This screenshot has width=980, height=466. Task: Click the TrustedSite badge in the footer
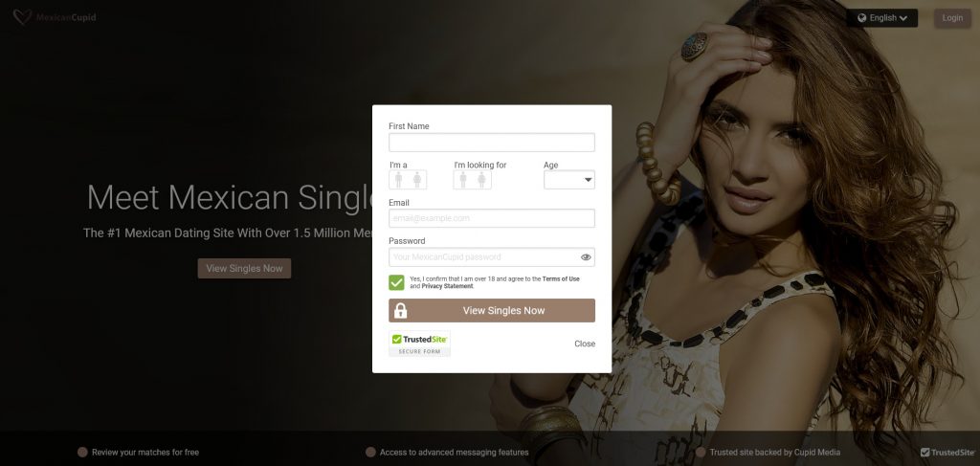point(947,453)
